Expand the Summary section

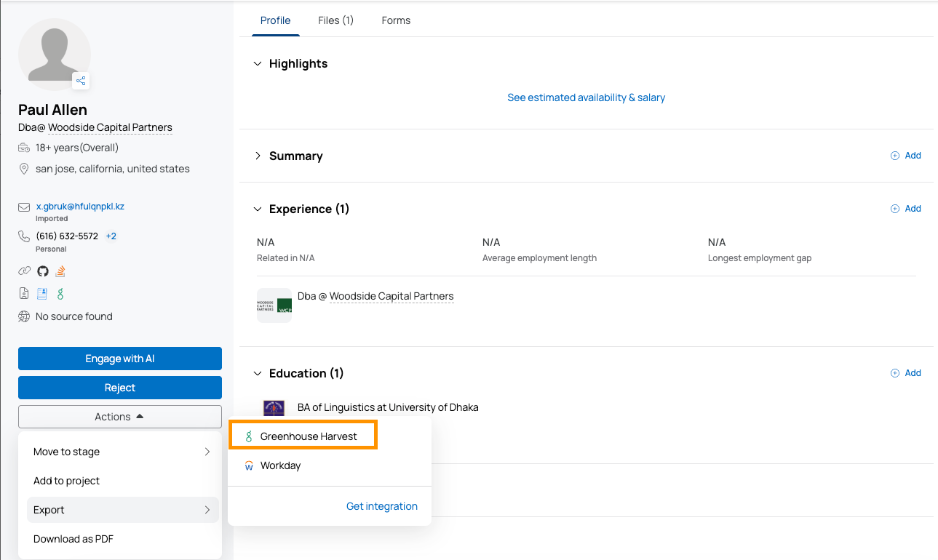pyautogui.click(x=257, y=156)
